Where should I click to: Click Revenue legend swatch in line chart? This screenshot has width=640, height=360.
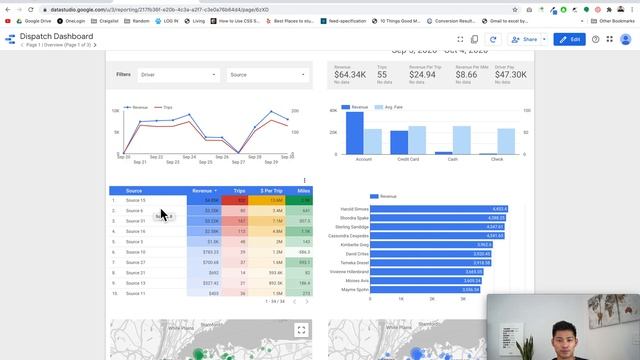pos(127,107)
